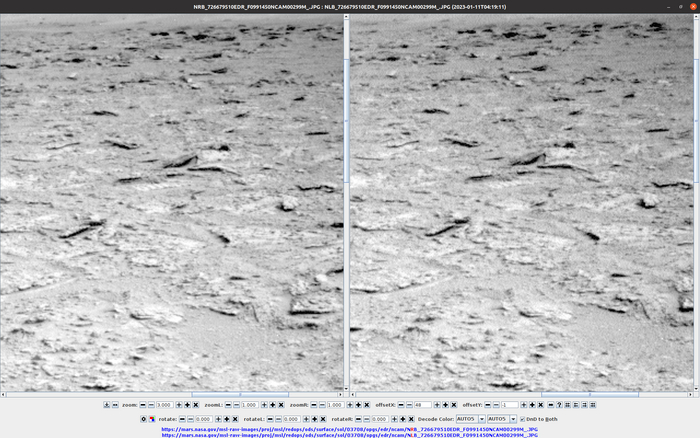This screenshot has width=700, height=438.
Task: Close the window with the orange X button
Action: tap(693, 7)
